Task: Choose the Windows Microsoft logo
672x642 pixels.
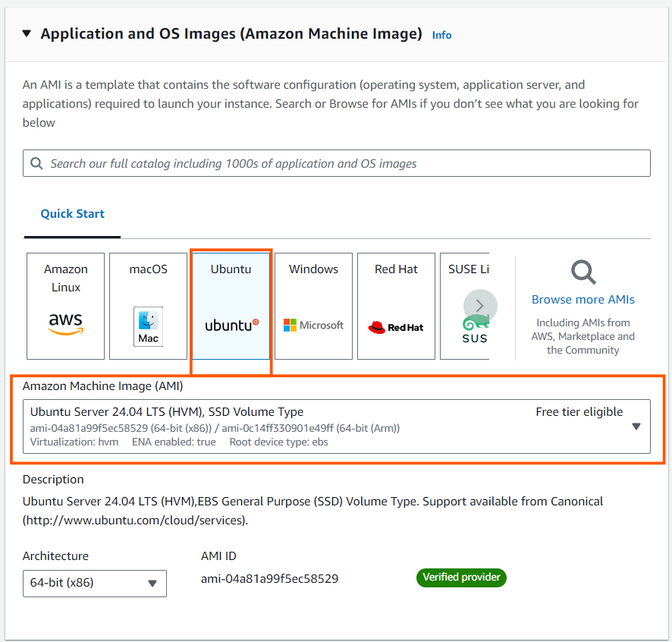Action: click(x=313, y=325)
